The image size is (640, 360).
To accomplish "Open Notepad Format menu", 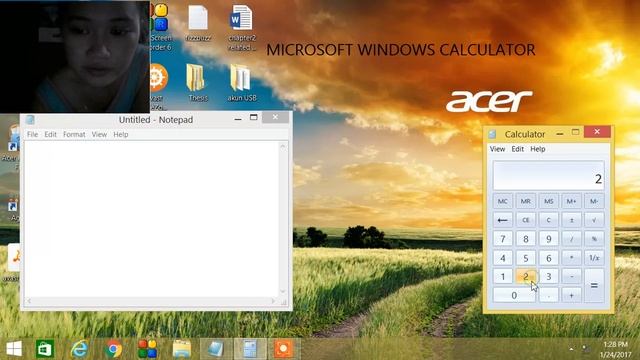I will coord(74,134).
